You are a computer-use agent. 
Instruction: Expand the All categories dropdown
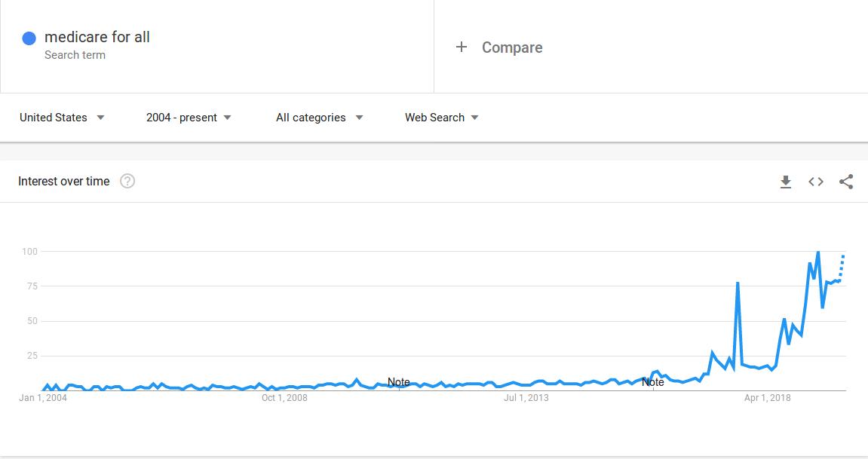tap(320, 118)
